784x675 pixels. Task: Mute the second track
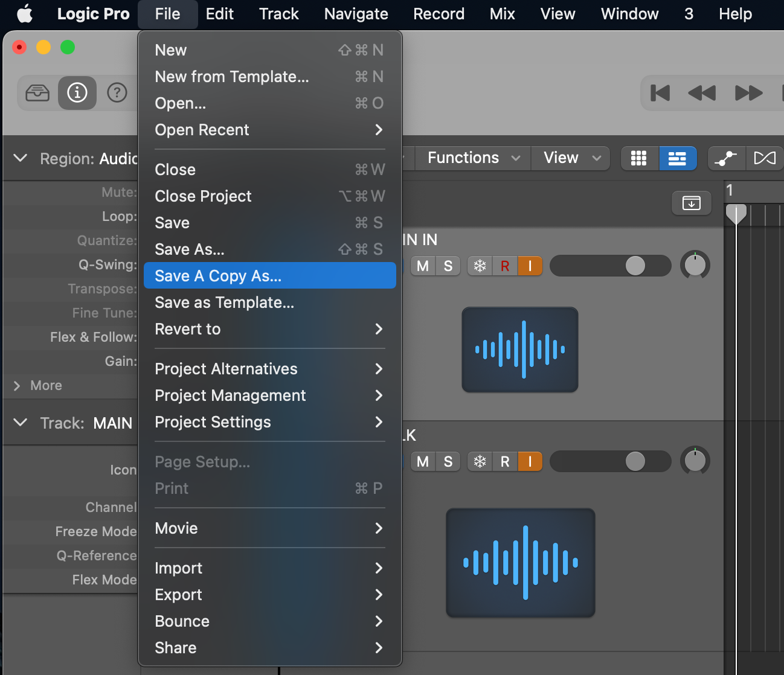tap(423, 461)
